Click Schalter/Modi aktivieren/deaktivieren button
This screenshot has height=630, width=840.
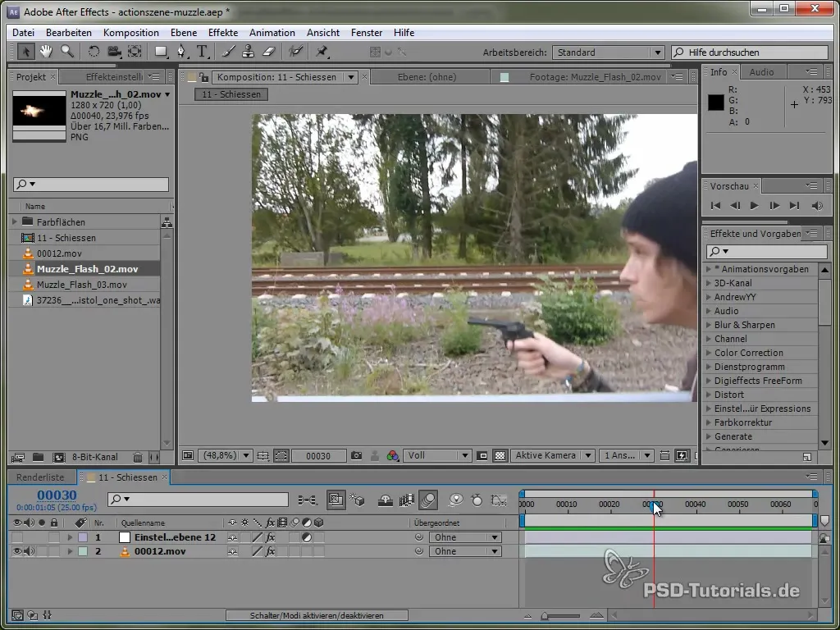[317, 615]
